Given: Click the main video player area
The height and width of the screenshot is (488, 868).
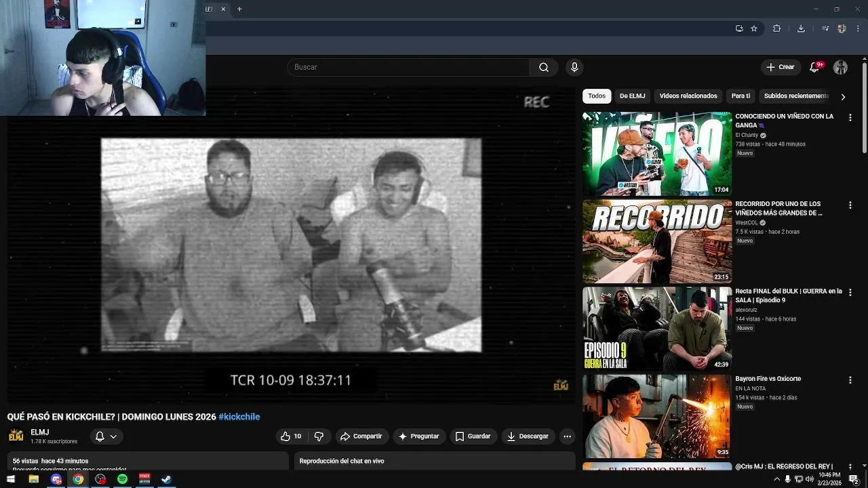Looking at the screenshot, I should (292, 246).
